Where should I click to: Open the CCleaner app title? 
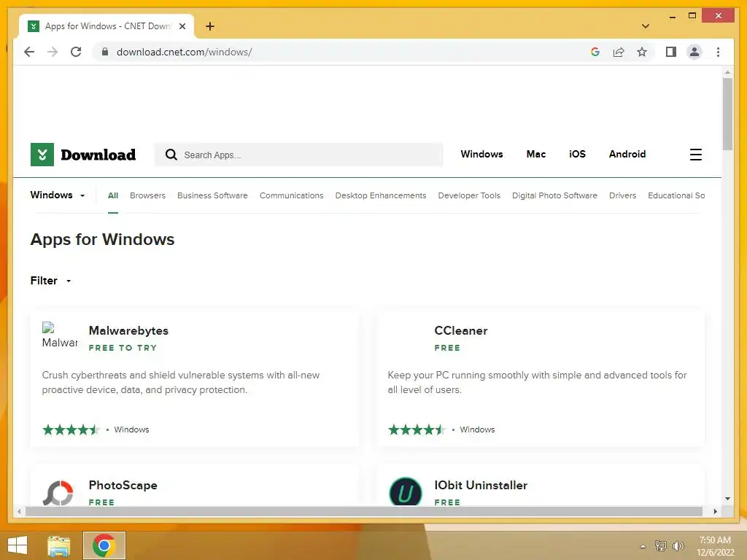pyautogui.click(x=461, y=330)
